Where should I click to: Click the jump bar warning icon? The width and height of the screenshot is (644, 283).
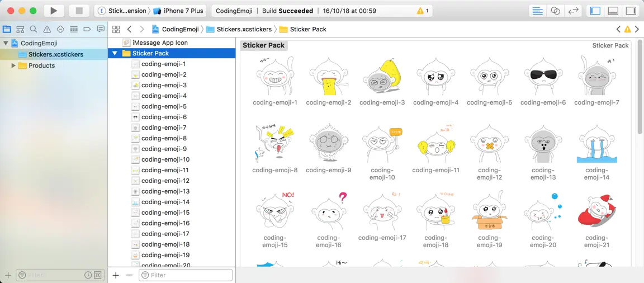pyautogui.click(x=628, y=29)
